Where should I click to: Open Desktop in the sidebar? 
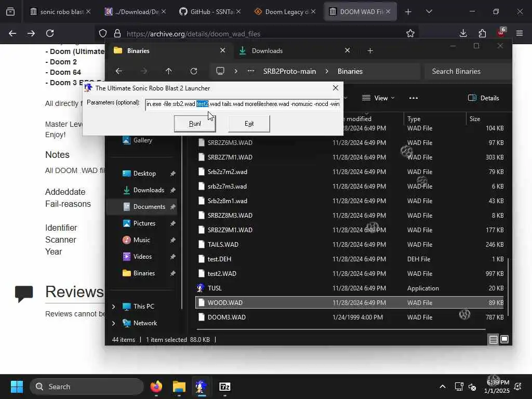point(144,174)
